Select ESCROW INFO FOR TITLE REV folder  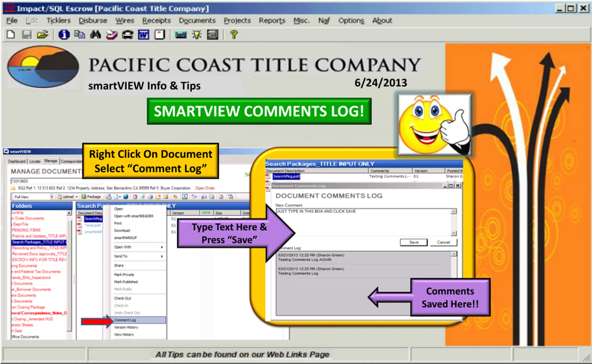click(39, 260)
